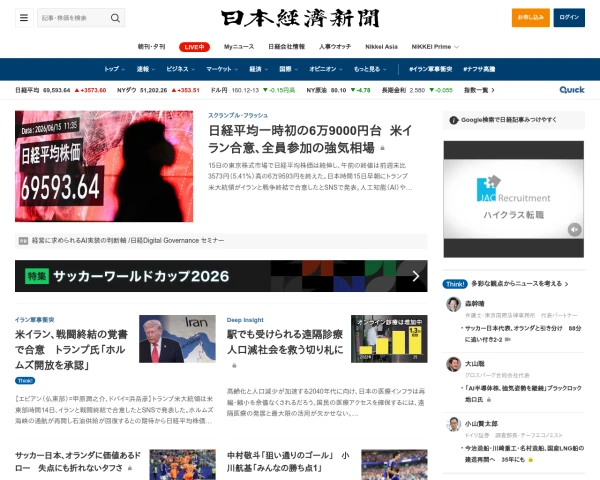Open the #イラン軍事衝突 topic tag
Screen dimensions: 600x480
click(x=430, y=69)
